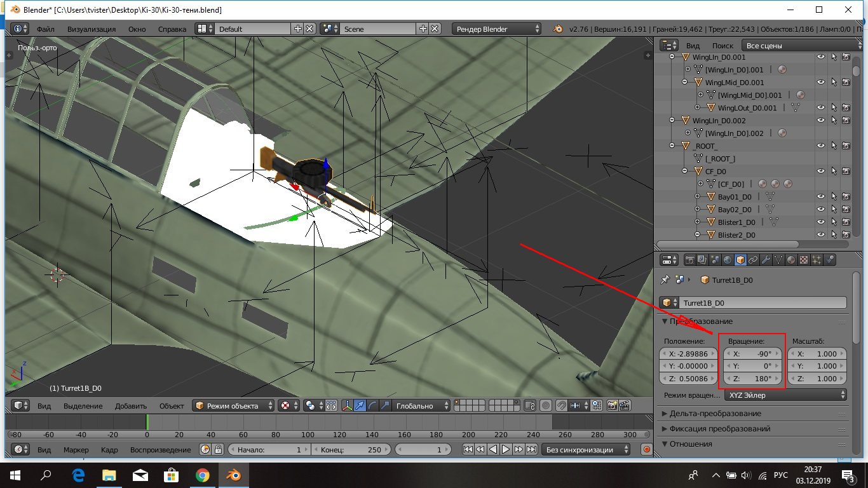The width and height of the screenshot is (868, 488).
Task: Toggle renderability of CF_D0 camera icon
Action: coord(846,171)
